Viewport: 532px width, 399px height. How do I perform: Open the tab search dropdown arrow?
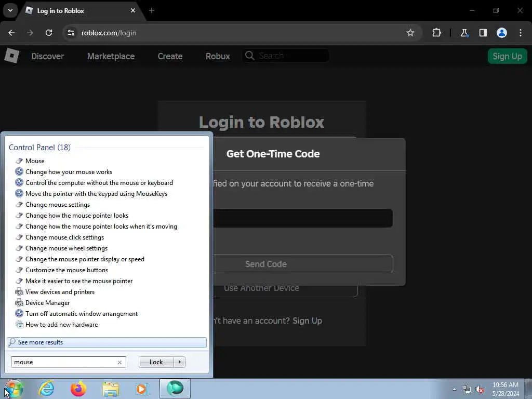tap(10, 10)
